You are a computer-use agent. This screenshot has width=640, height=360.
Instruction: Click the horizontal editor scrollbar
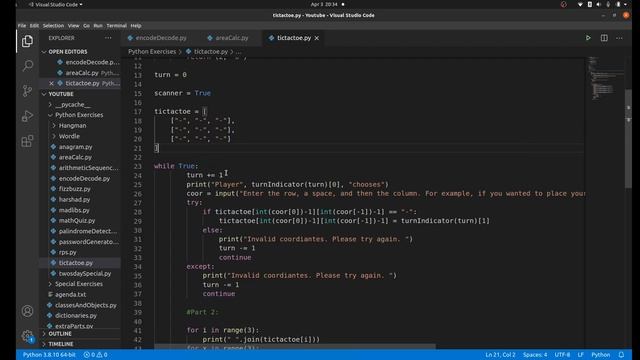tap(295, 347)
